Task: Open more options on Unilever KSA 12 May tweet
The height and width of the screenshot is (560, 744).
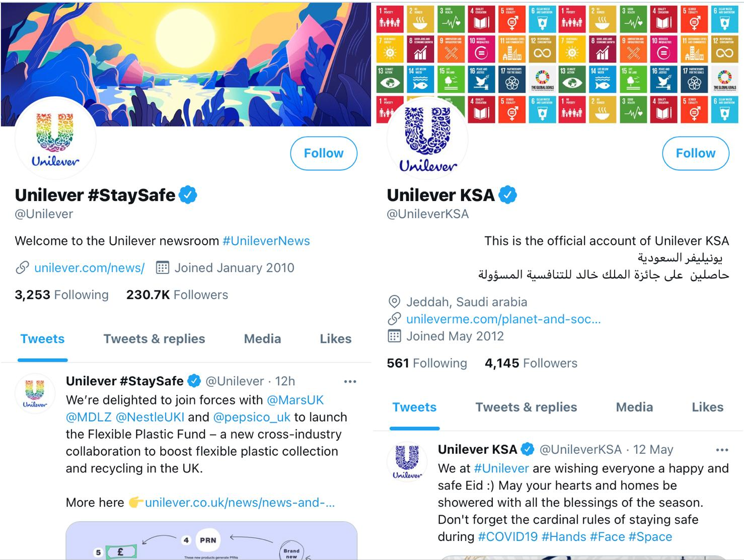Action: tap(722, 450)
